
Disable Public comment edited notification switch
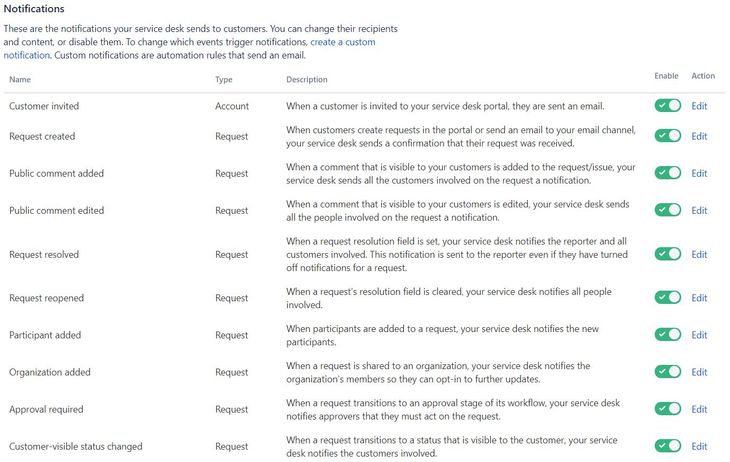[x=667, y=210]
